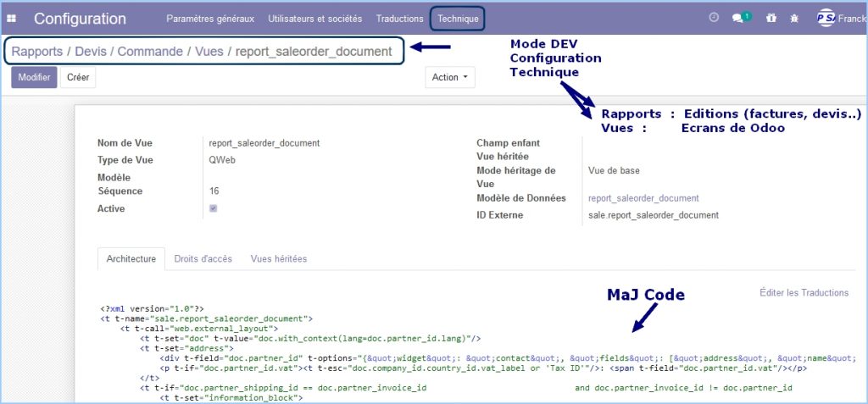This screenshot has width=868, height=404.
Task: Select the QWeb view type value
Action: (220, 160)
